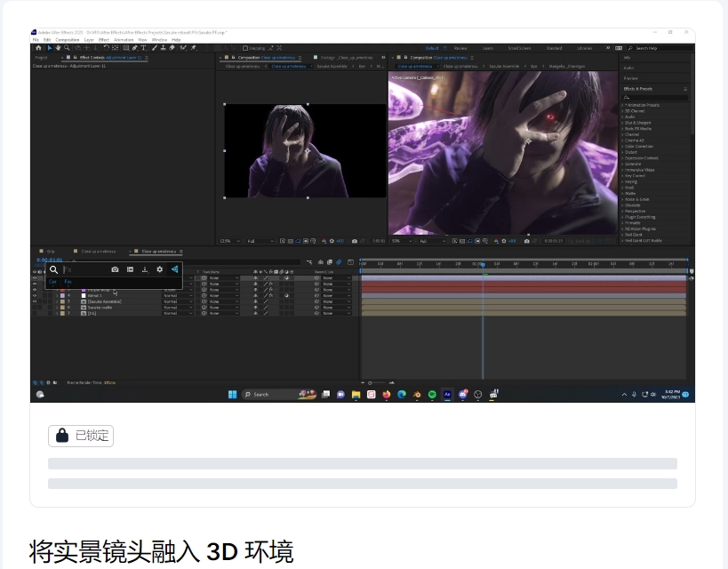The image size is (728, 569).
Task: Select the Puppet Pin tool
Action: 194,48
